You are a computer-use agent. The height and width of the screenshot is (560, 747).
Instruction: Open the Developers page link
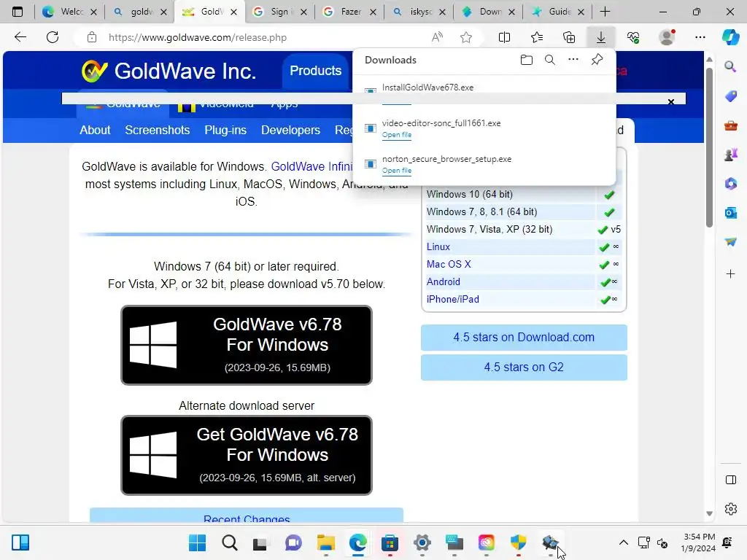point(290,130)
